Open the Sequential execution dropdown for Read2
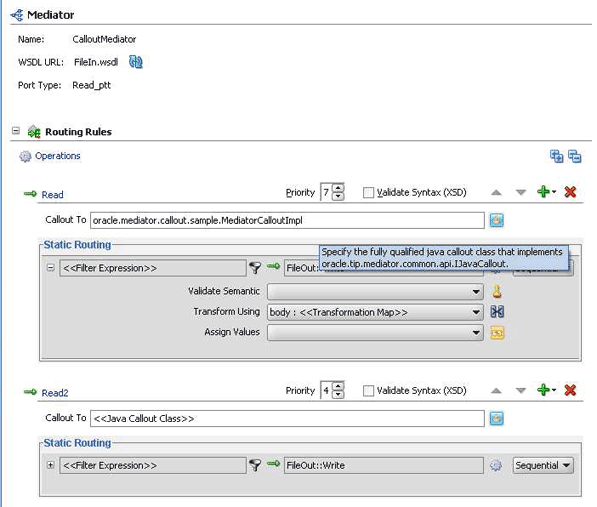Image resolution: width=597 pixels, height=507 pixels. [x=543, y=466]
